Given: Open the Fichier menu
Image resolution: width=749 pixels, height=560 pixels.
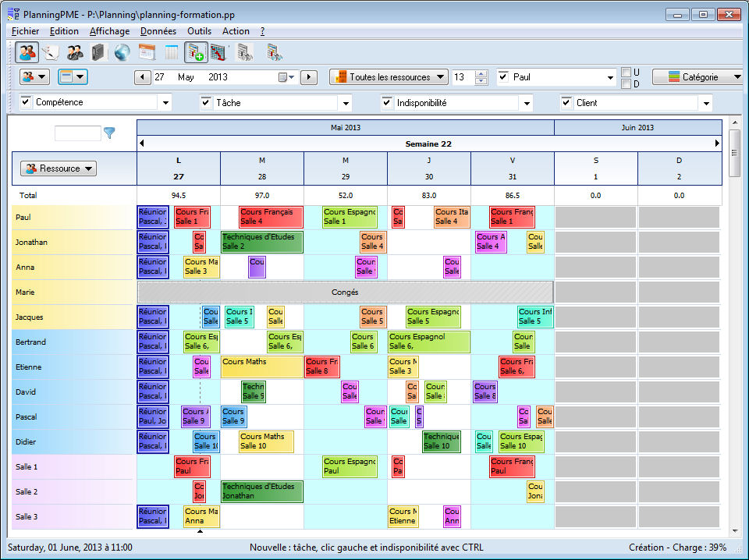Looking at the screenshot, I should pos(25,31).
